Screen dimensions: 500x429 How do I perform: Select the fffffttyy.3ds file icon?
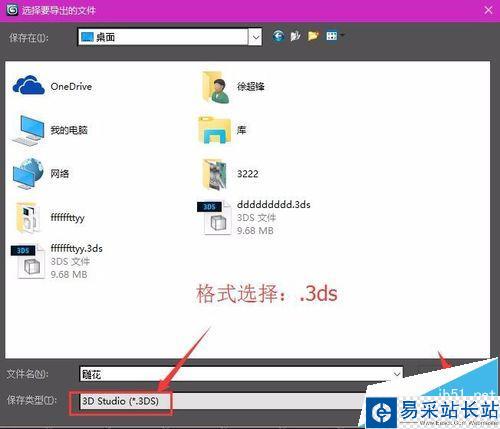pos(28,261)
